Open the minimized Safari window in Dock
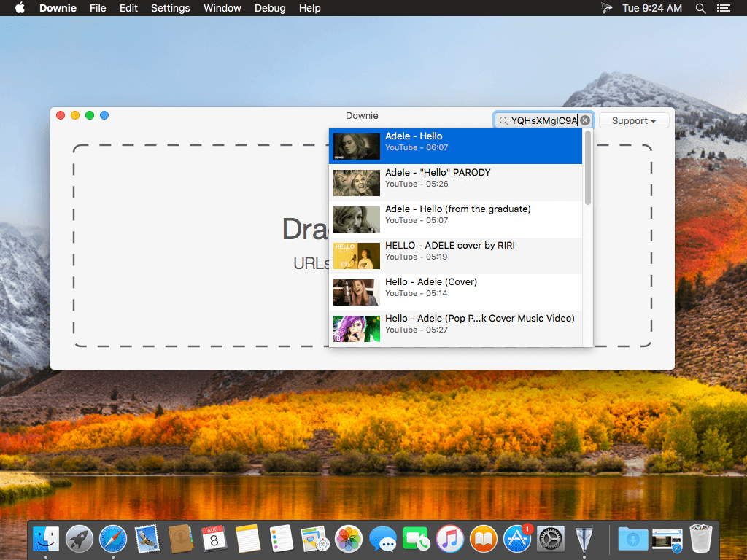 [x=667, y=540]
